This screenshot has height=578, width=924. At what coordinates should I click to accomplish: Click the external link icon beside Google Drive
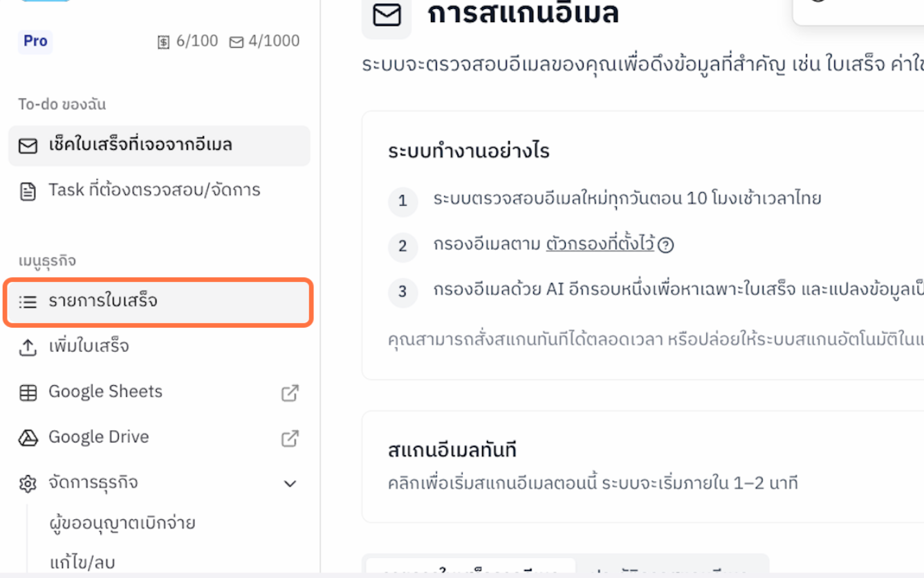coord(290,437)
